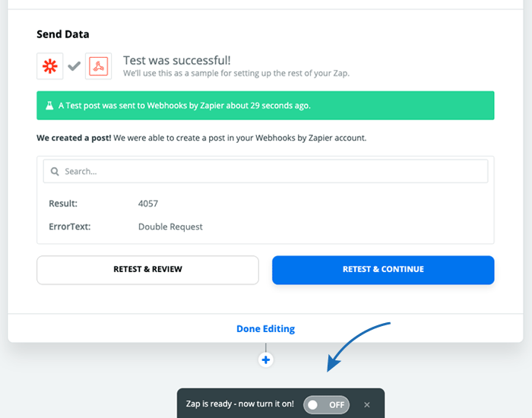Turn the Zap on with the OFF toggle
Screen dimensions: 532x418
pos(326,404)
